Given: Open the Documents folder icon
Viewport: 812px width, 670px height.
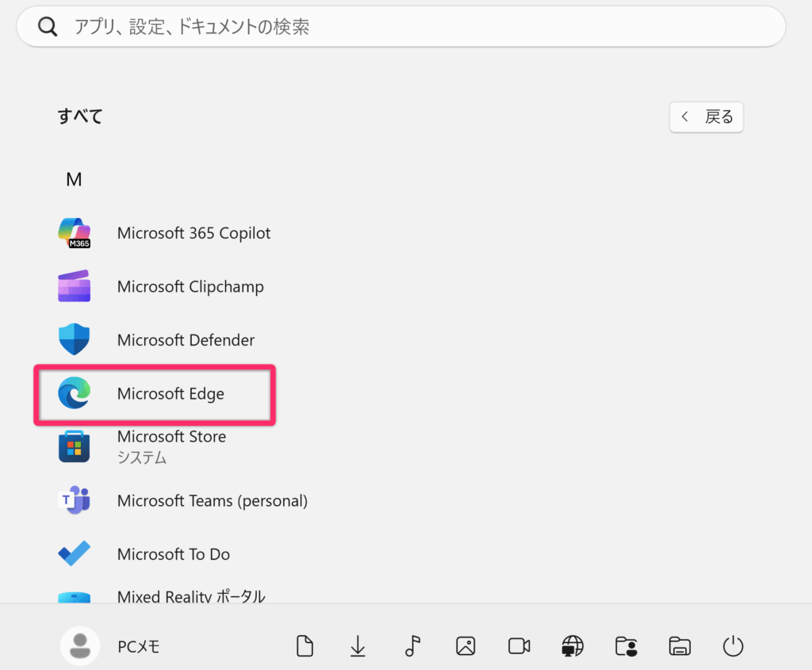Looking at the screenshot, I should (304, 646).
